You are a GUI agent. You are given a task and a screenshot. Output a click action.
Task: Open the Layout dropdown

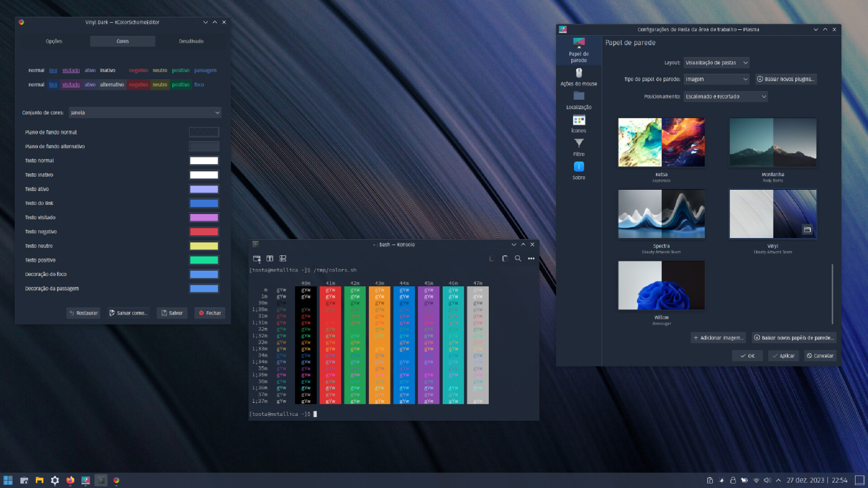pos(716,62)
